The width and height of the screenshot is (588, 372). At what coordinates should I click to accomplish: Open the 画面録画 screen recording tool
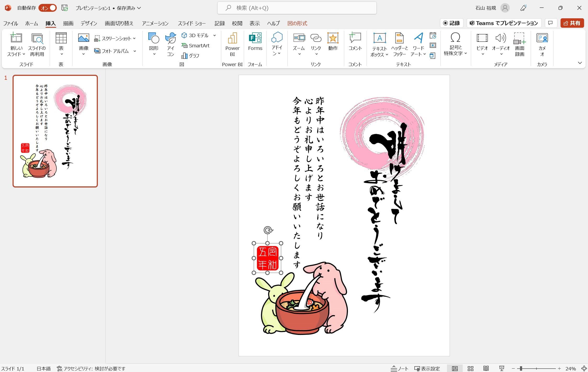pyautogui.click(x=519, y=44)
